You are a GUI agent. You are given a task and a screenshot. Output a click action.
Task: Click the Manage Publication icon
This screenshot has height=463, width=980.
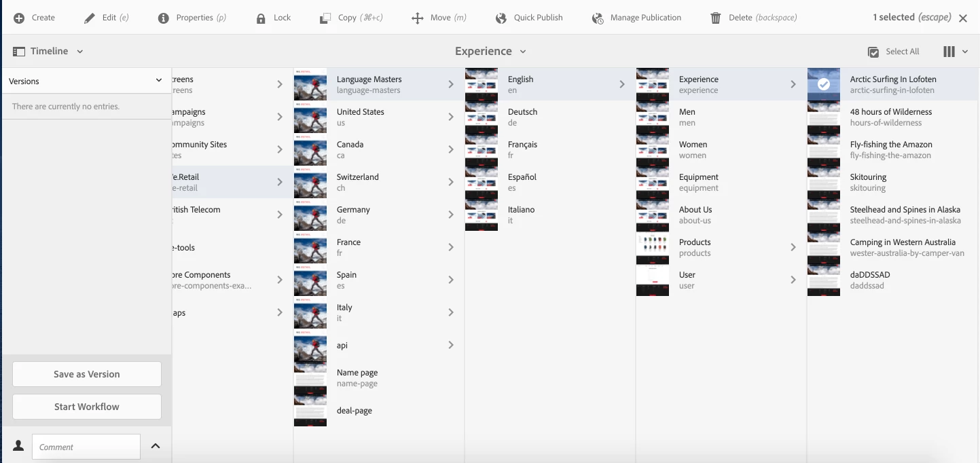[x=598, y=18]
